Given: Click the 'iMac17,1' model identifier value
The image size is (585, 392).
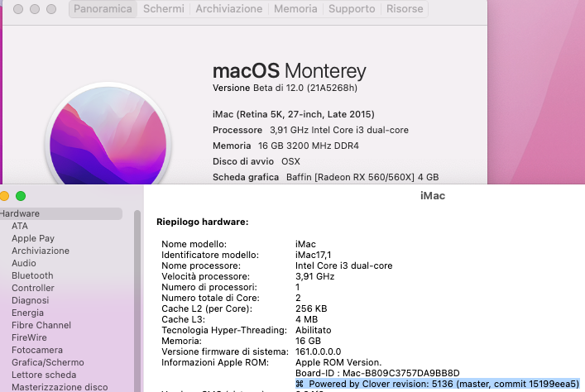Looking at the screenshot, I should [313, 255].
